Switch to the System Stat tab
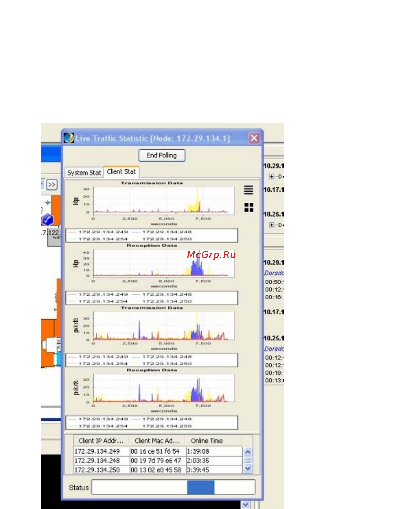This screenshot has height=509, width=420. point(84,172)
